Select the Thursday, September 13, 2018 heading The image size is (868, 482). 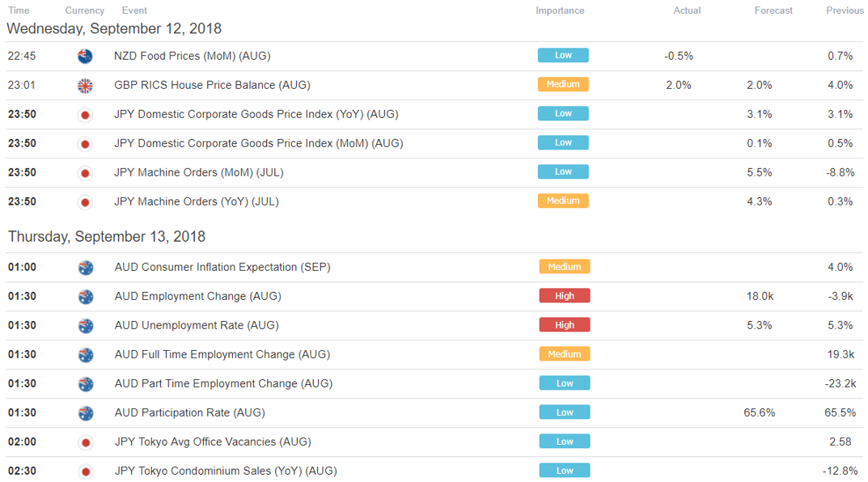pos(107,237)
